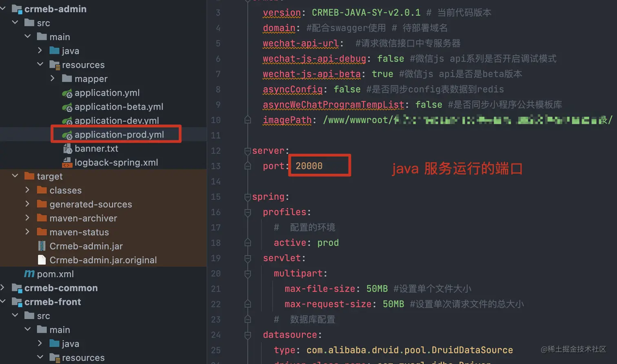Image resolution: width=617 pixels, height=364 pixels.
Task: Fold the spring block at line 15
Action: (248, 197)
